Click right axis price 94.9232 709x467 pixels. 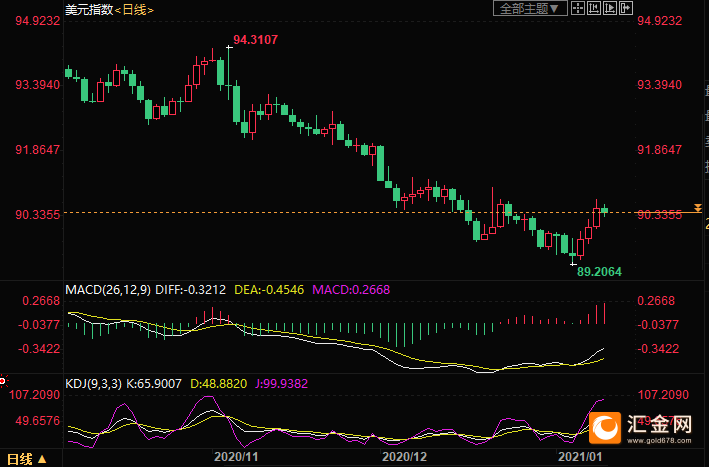coord(659,21)
